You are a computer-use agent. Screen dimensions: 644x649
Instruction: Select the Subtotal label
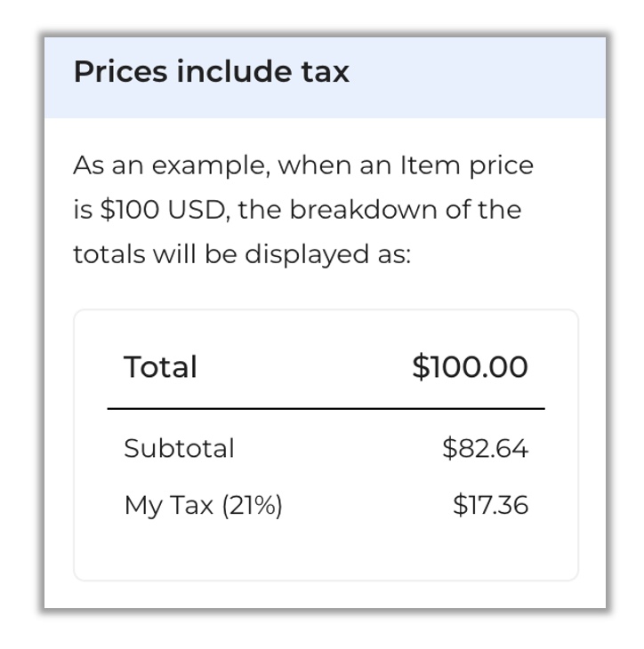point(180,448)
